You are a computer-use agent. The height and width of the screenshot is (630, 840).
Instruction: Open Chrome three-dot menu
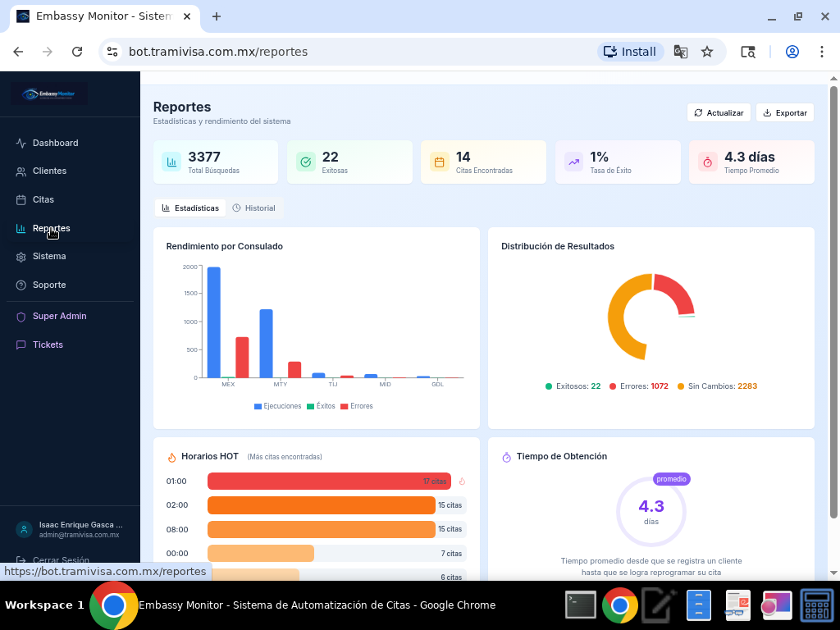[x=821, y=52]
